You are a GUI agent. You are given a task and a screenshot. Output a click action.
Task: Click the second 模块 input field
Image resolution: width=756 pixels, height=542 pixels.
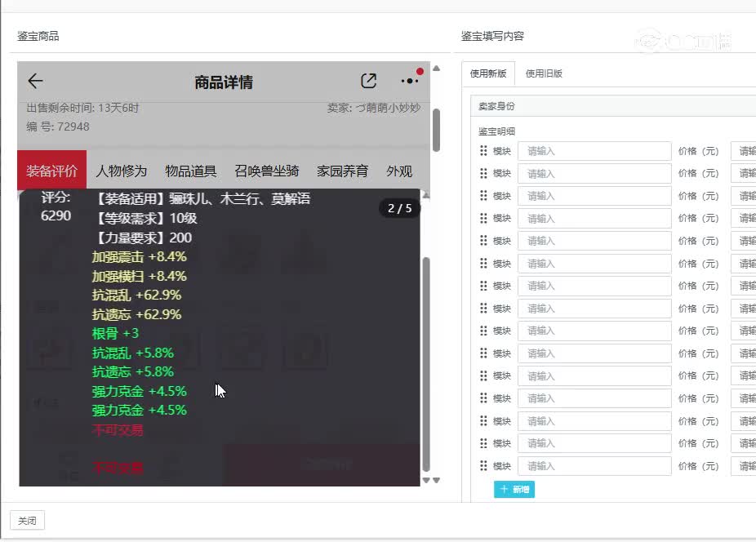(x=594, y=174)
